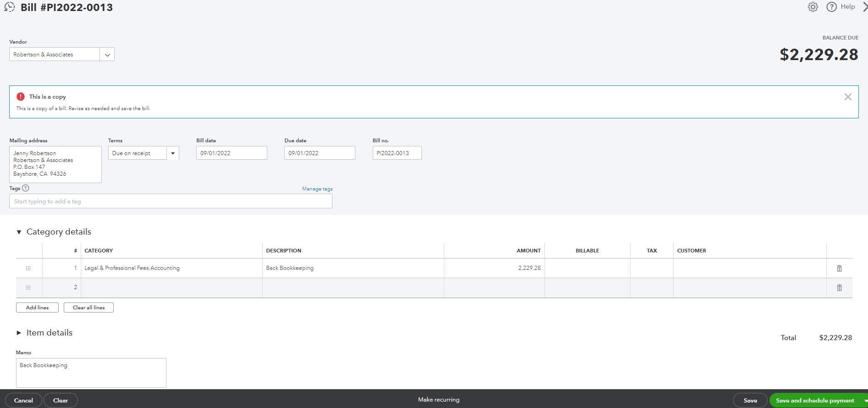
Task: Click the Tax cell of line 1
Action: (x=652, y=268)
